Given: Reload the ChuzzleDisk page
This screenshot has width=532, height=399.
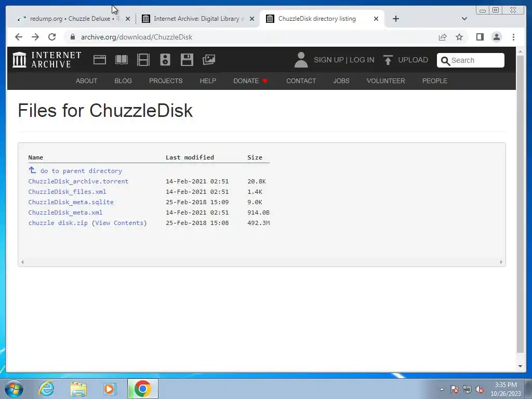Looking at the screenshot, I should click(x=52, y=37).
